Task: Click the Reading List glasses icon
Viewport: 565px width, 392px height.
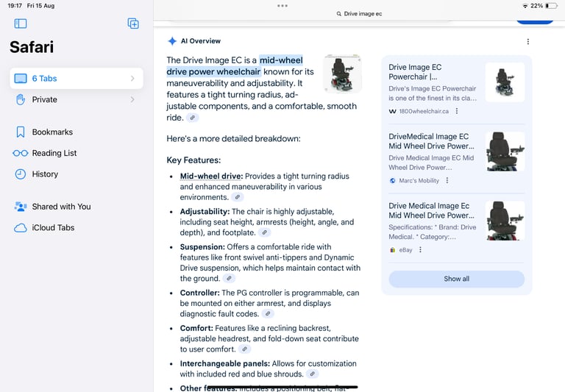Action: [x=21, y=153]
